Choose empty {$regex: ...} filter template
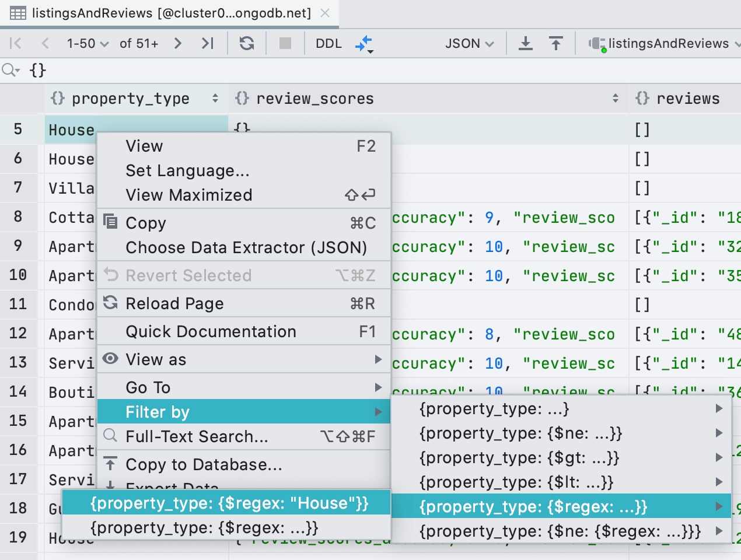This screenshot has height=560, width=741. point(226,528)
